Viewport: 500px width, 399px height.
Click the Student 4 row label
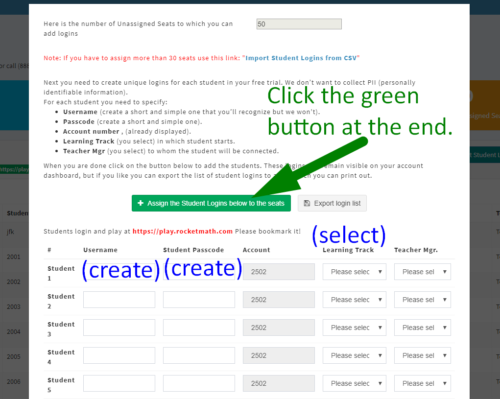tap(61, 357)
